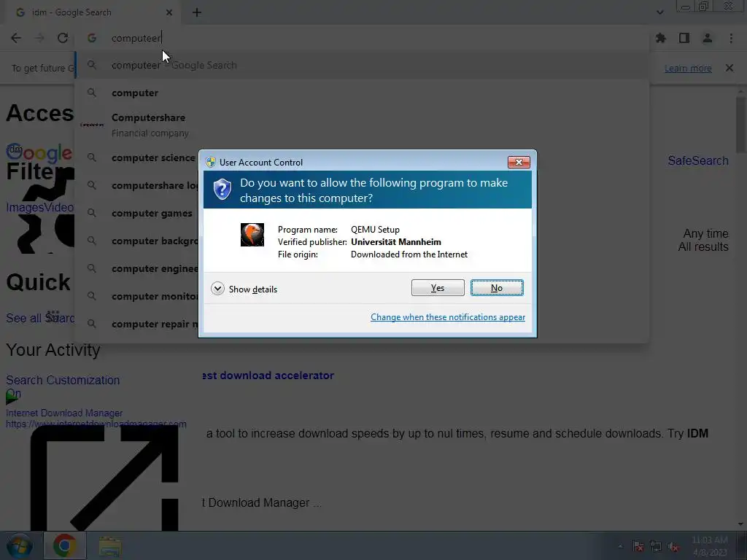Click No in User Account Control dialog
This screenshot has height=560, width=747.
[496, 287]
